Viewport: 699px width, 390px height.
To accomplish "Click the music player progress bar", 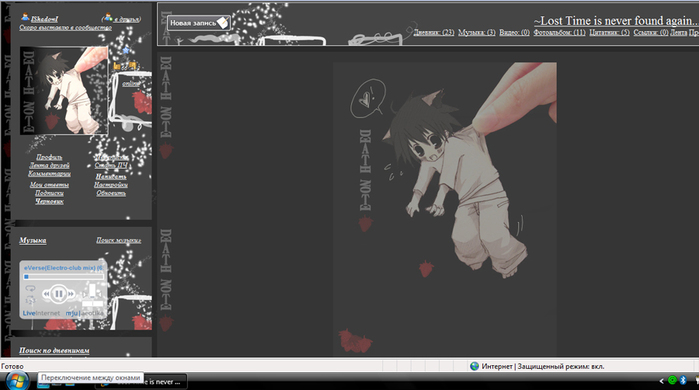I will [63, 277].
